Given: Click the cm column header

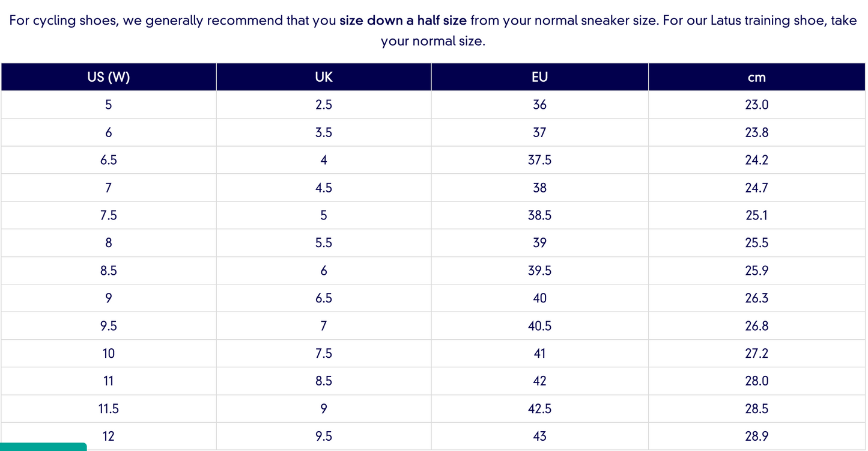Looking at the screenshot, I should (x=757, y=77).
